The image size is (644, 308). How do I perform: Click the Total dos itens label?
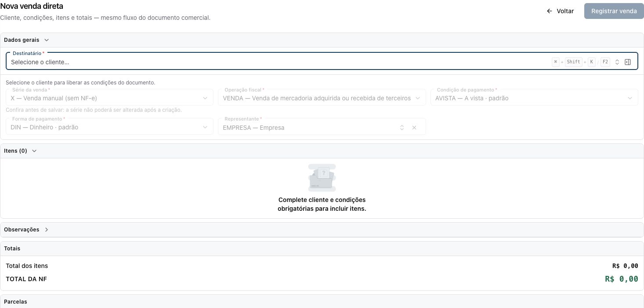(27, 266)
